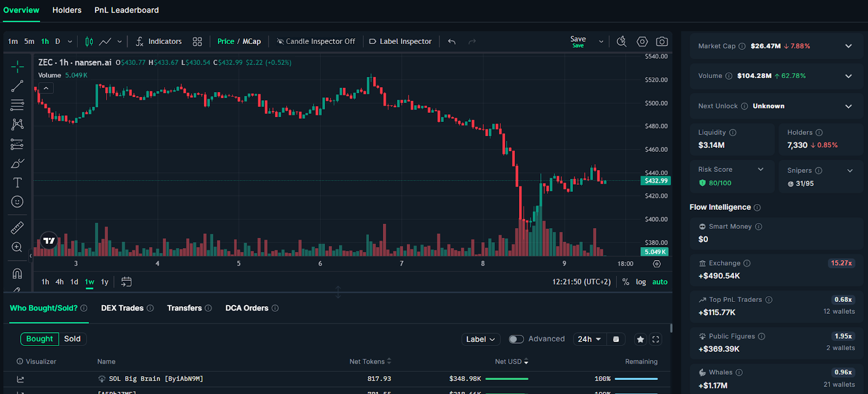Select the ruler measure tool
The height and width of the screenshot is (394, 868).
tap(17, 228)
